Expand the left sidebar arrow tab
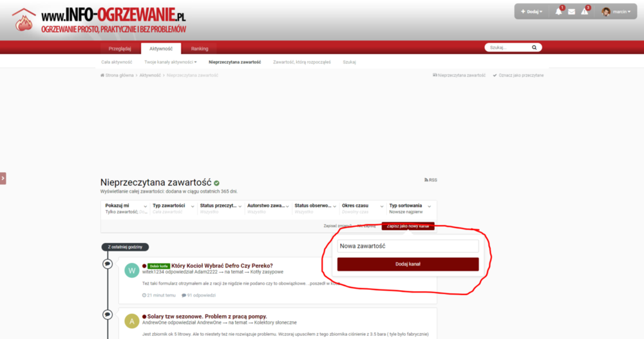The width and height of the screenshot is (644, 339). point(3,178)
